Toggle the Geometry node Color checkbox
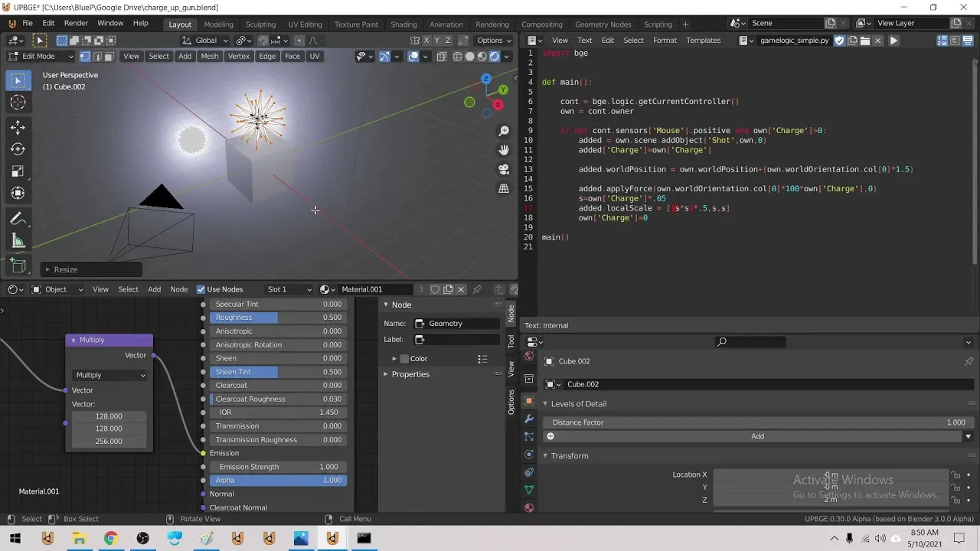Screen dimensions: 980x551 (404, 359)
